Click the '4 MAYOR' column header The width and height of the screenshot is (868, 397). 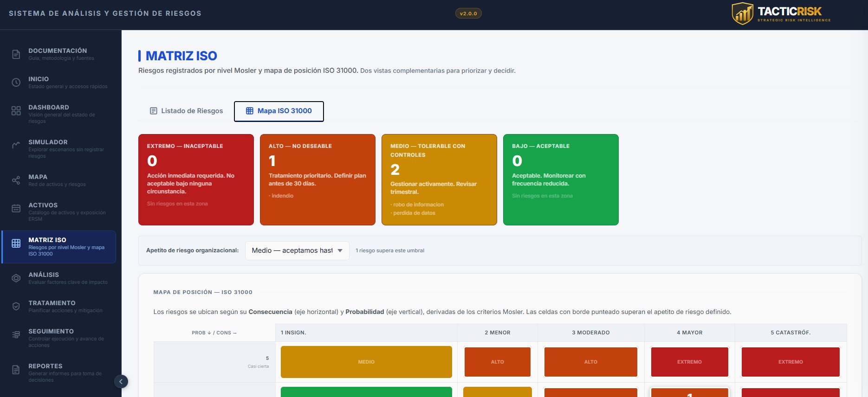[690, 333]
